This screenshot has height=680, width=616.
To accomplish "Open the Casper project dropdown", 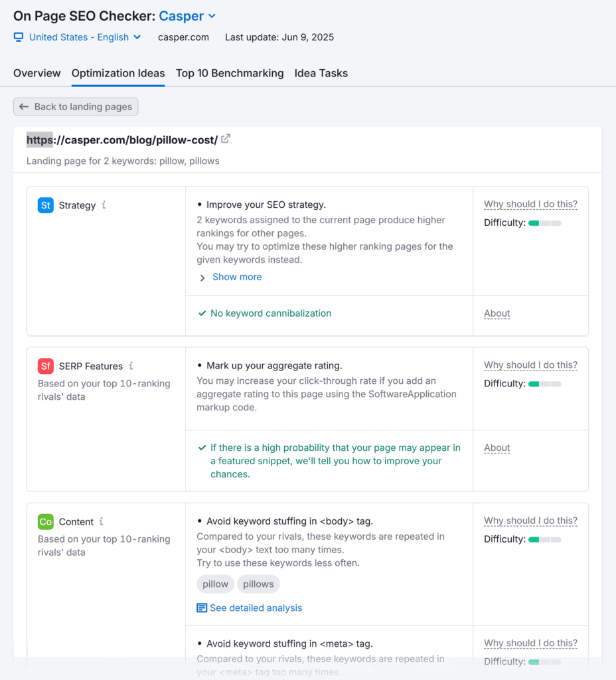I will pos(187,15).
